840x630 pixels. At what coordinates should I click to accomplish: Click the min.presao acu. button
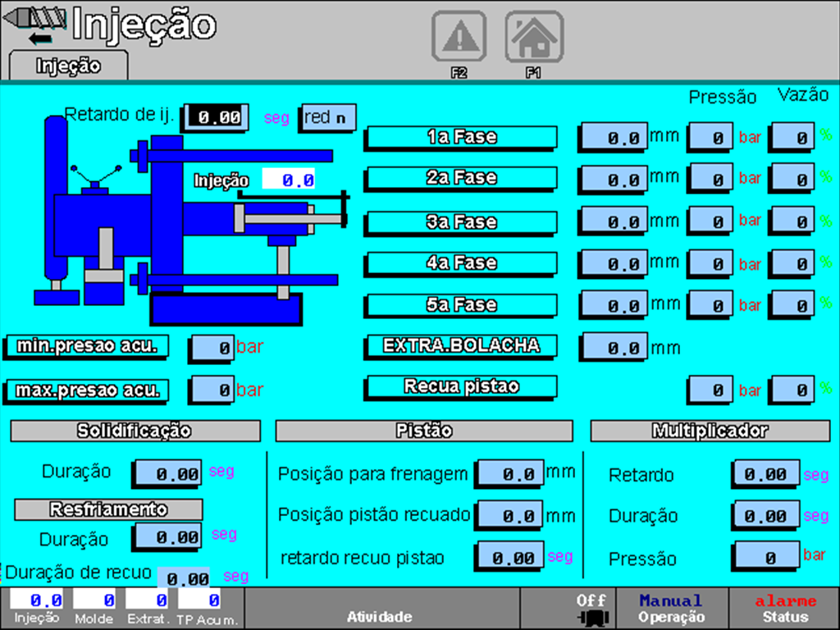[x=87, y=346]
